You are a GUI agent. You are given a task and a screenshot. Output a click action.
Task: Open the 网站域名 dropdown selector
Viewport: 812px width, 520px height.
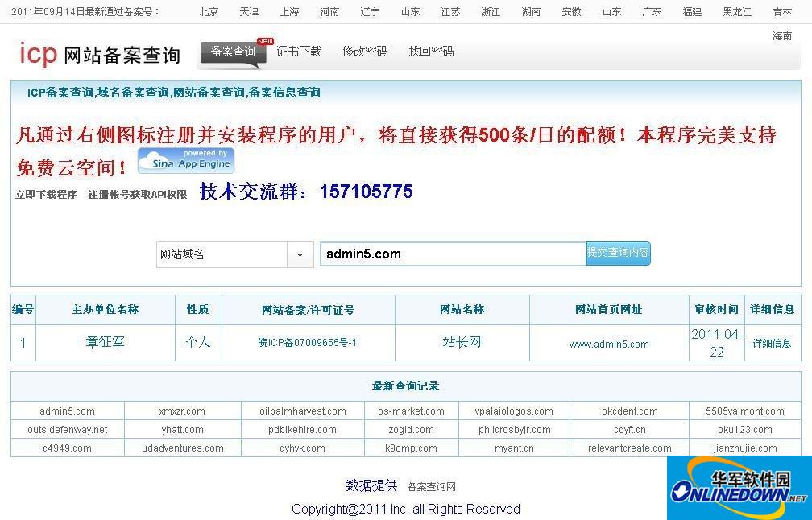pos(300,254)
